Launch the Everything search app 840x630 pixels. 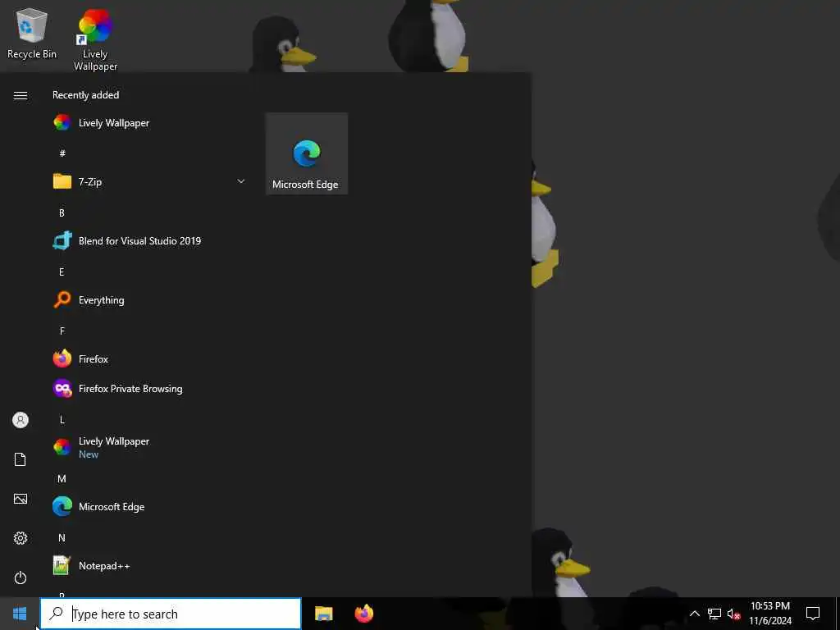tap(150, 300)
